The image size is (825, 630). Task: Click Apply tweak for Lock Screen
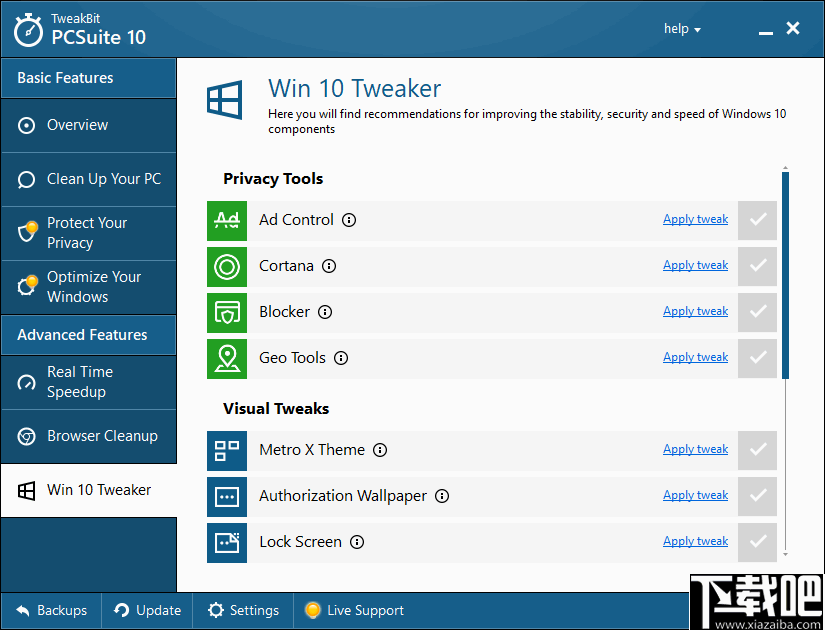click(x=695, y=541)
